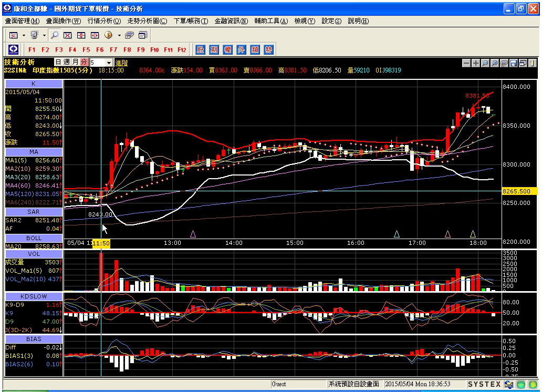
Task: Click the chart window toolbar icon
Action: pyautogui.click(x=143, y=35)
